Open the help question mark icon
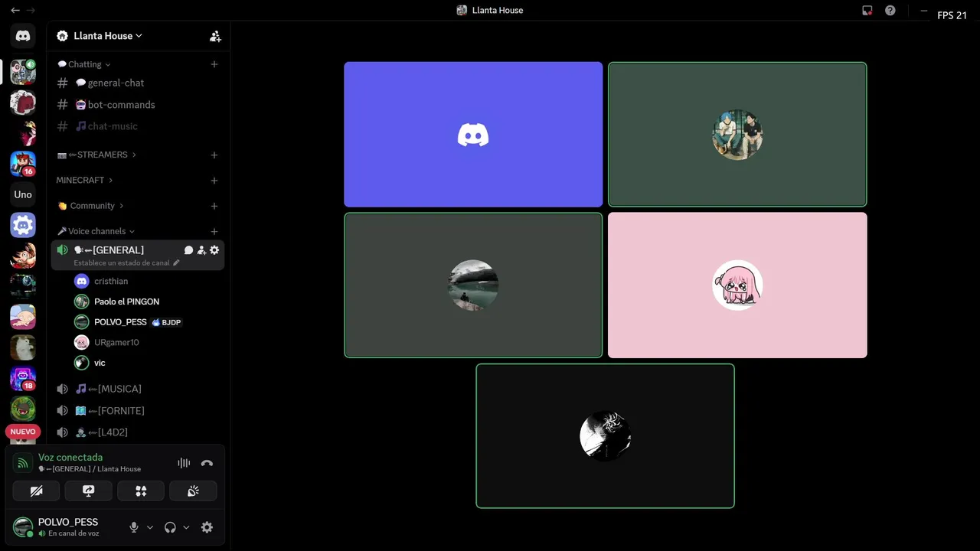The width and height of the screenshot is (980, 551). [x=890, y=10]
